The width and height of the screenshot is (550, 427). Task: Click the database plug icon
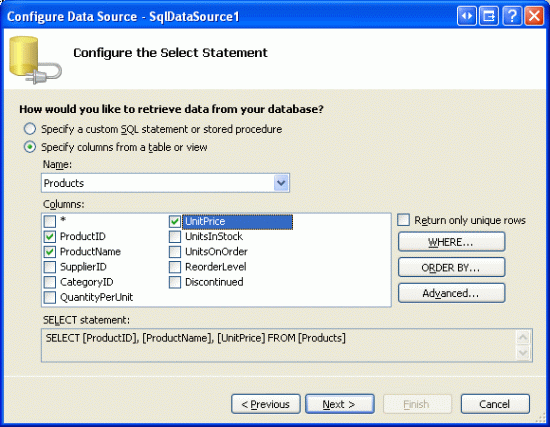pos(35,60)
